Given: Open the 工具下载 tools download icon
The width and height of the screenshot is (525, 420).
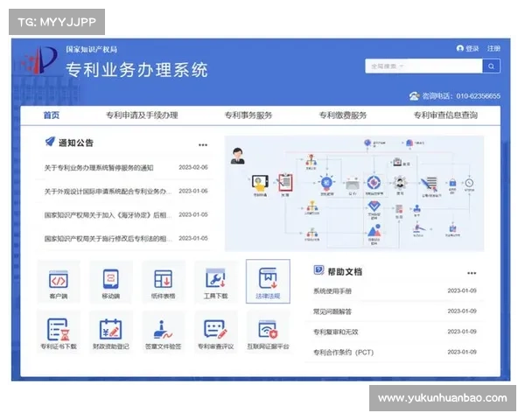Looking at the screenshot, I should click(215, 282).
